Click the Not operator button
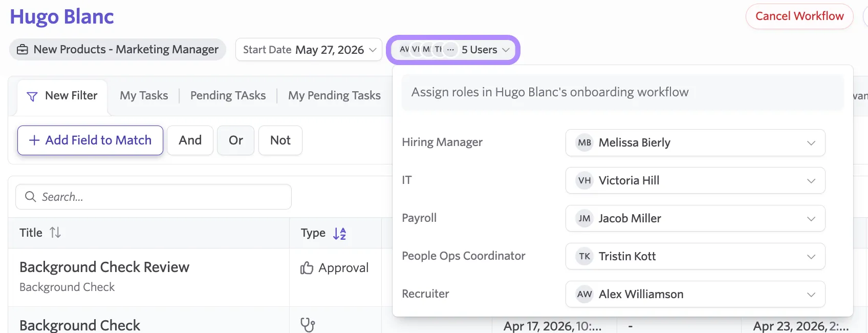Screen dimensions: 868x333 (280, 140)
